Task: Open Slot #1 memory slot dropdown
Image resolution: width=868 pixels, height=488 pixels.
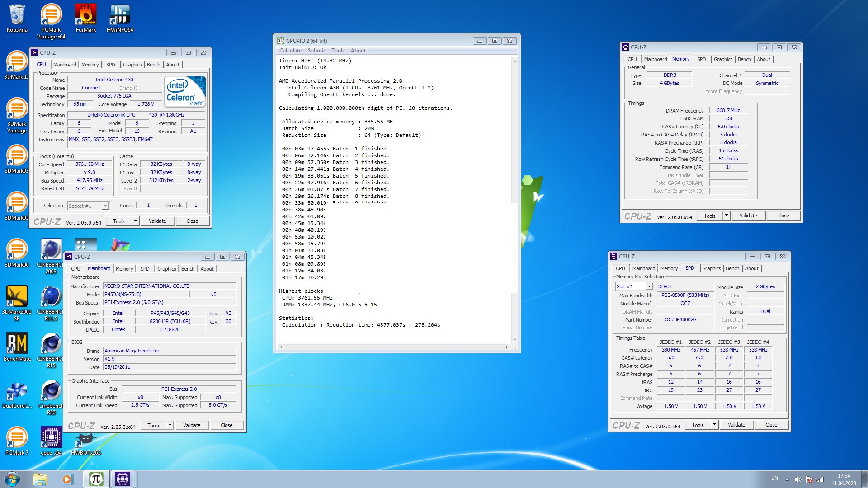Action: point(634,286)
